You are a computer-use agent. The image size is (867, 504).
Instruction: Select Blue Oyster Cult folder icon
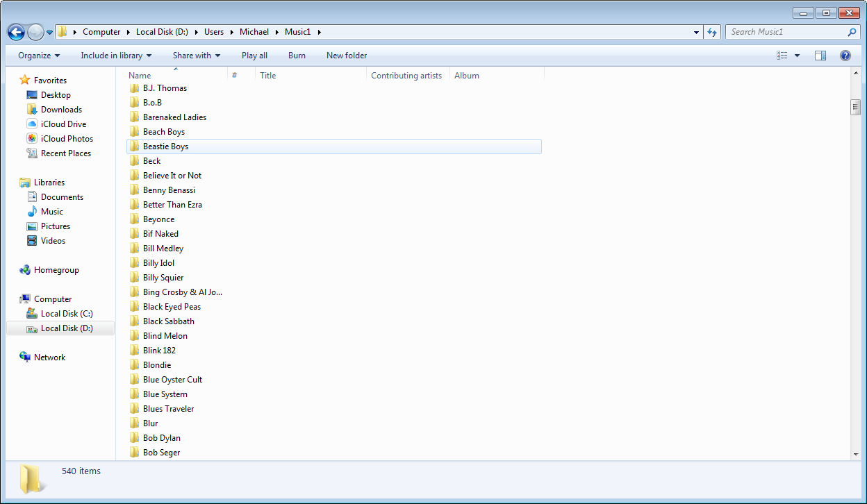point(135,380)
